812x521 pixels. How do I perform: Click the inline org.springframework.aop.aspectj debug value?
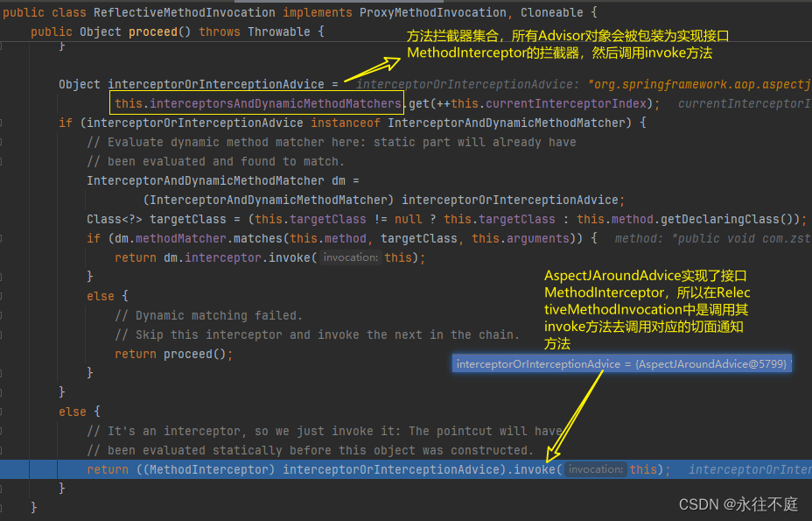[x=699, y=84]
